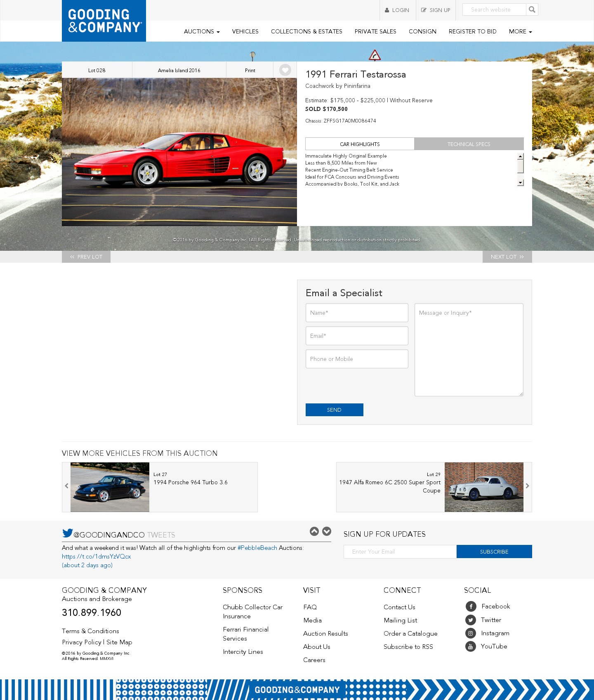Viewport: 594px width, 700px height.
Task: Open Register to Bid page
Action: click(472, 31)
